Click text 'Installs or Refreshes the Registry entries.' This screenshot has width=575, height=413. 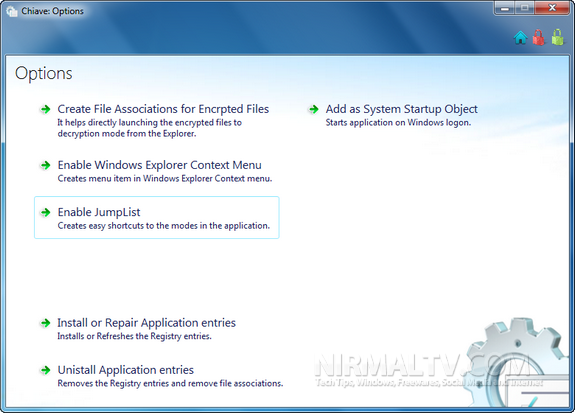[x=134, y=336]
